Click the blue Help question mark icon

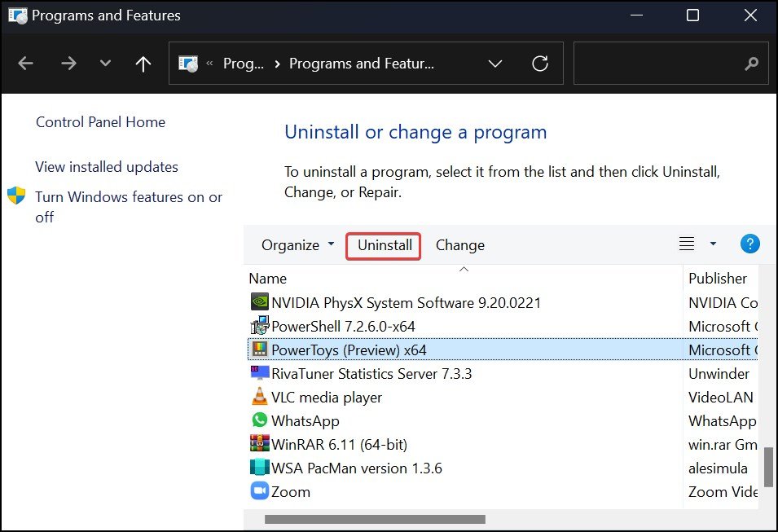[x=749, y=244]
